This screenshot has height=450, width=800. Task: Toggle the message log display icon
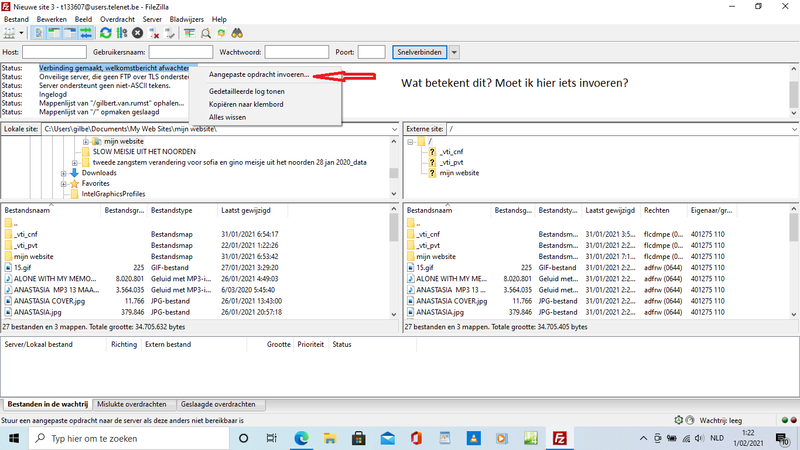click(x=39, y=33)
